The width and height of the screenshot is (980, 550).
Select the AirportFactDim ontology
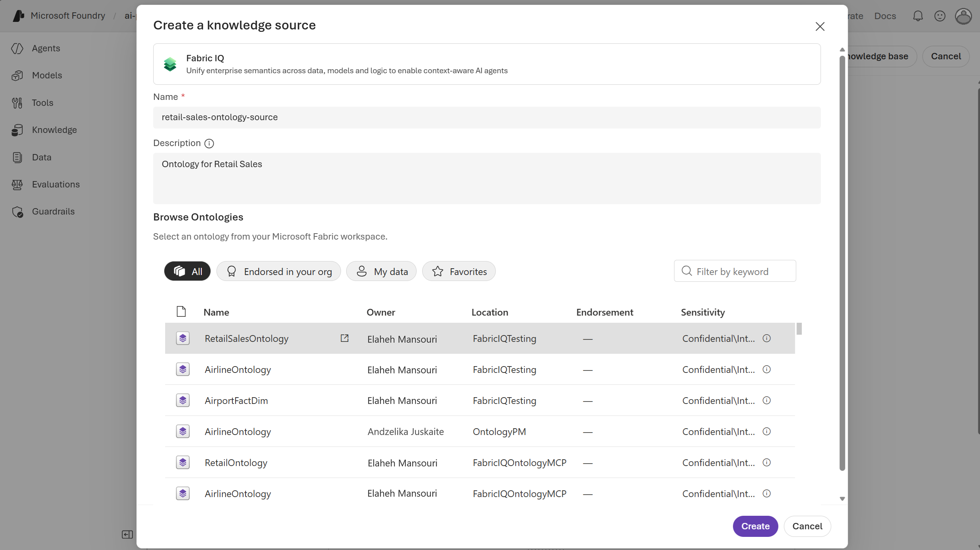[x=480, y=400]
